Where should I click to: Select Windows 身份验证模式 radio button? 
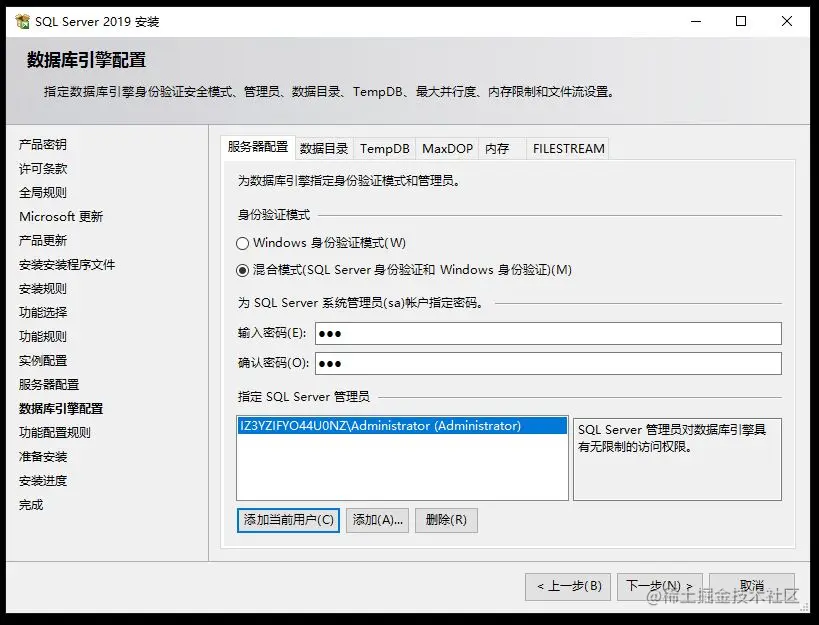(242, 243)
